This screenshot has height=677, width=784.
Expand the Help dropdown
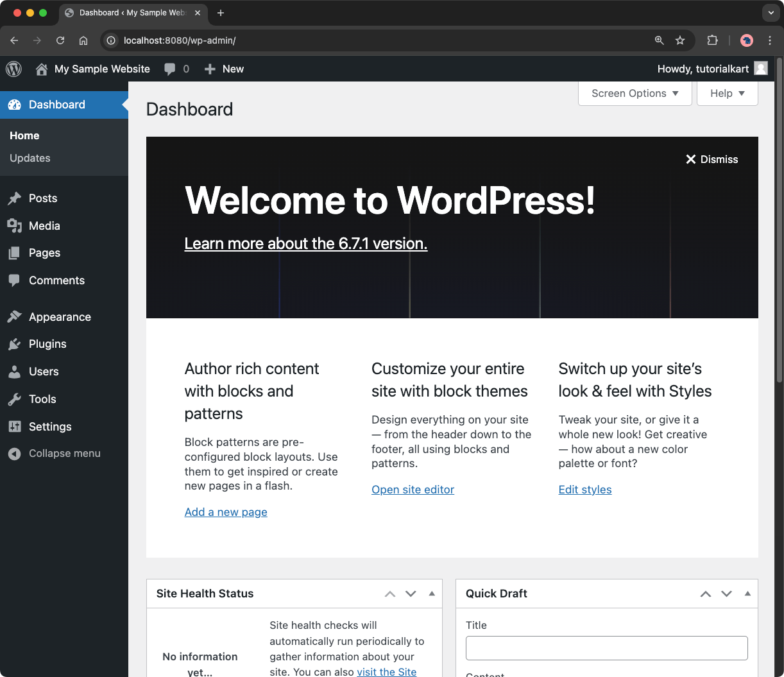[727, 93]
